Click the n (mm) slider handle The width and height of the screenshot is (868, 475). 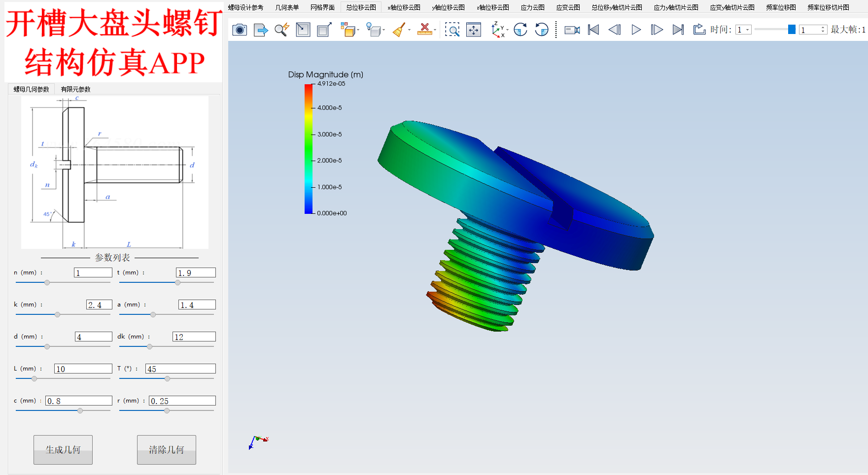47,282
